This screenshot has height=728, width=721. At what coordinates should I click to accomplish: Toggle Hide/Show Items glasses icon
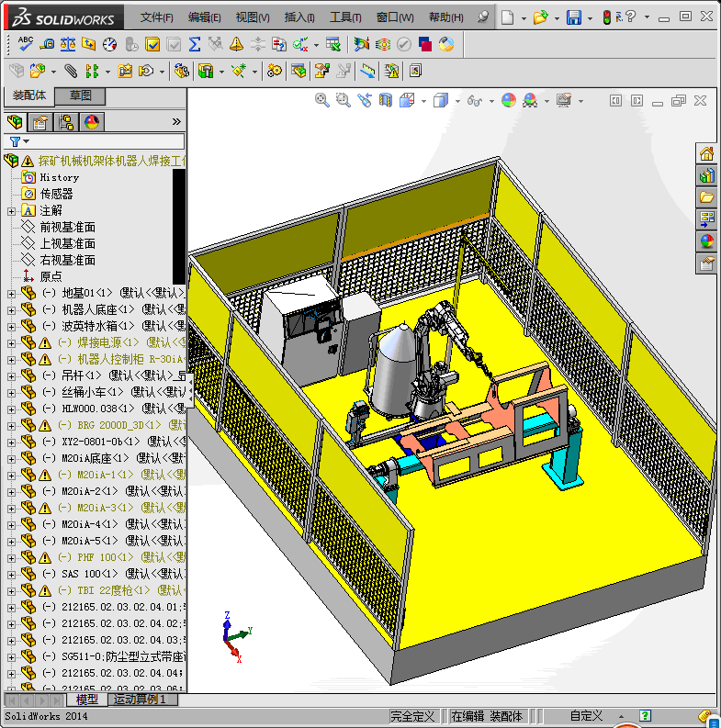475,100
